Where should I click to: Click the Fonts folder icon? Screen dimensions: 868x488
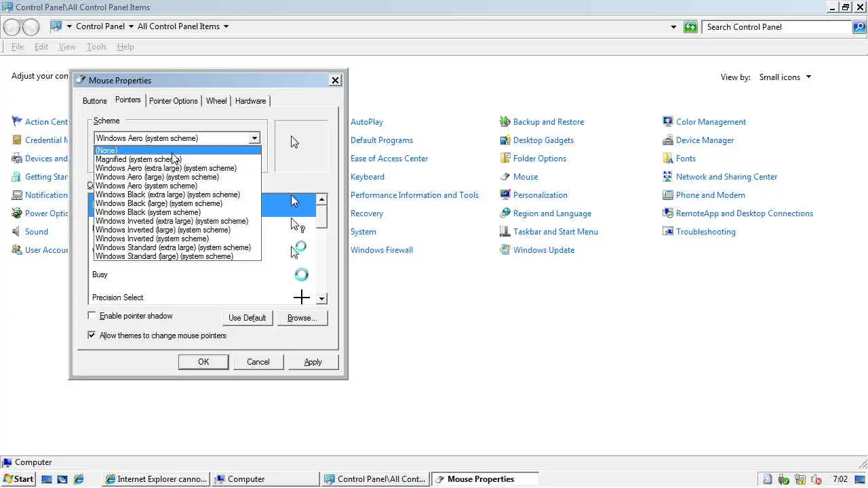click(667, 159)
